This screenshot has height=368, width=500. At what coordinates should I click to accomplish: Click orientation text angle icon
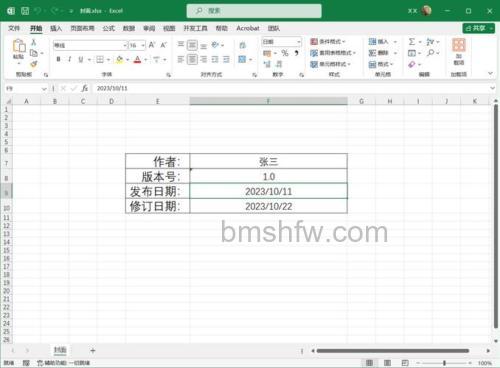coord(215,45)
